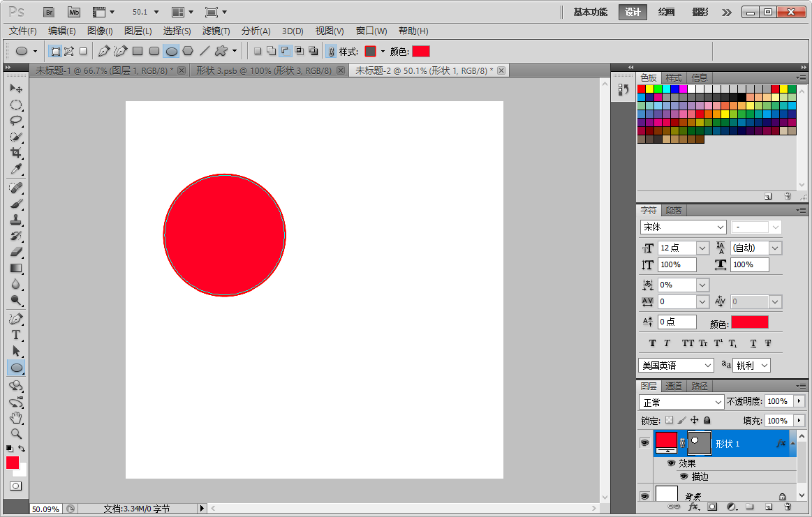Open the 样式 style picker arrow
Image resolution: width=812 pixels, height=517 pixels.
[383, 51]
